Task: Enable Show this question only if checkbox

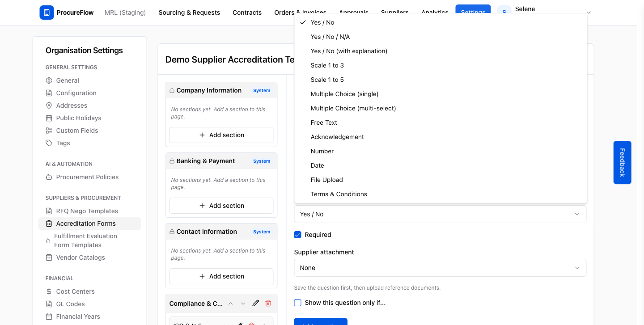Action: (x=298, y=303)
